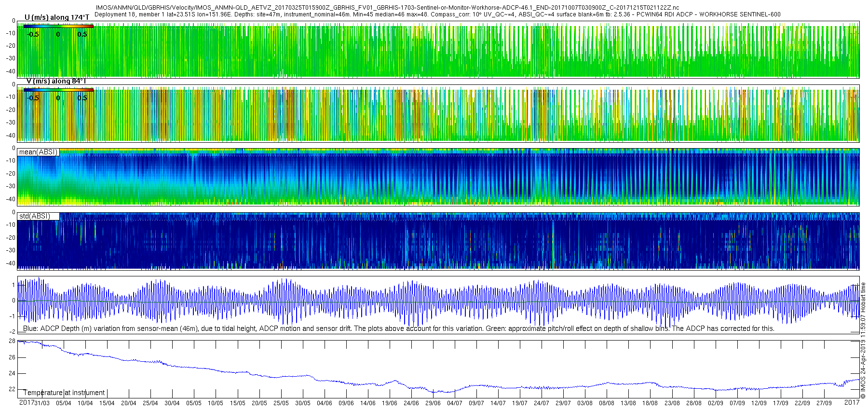Click the '26' temperature axis tick

click(x=12, y=357)
